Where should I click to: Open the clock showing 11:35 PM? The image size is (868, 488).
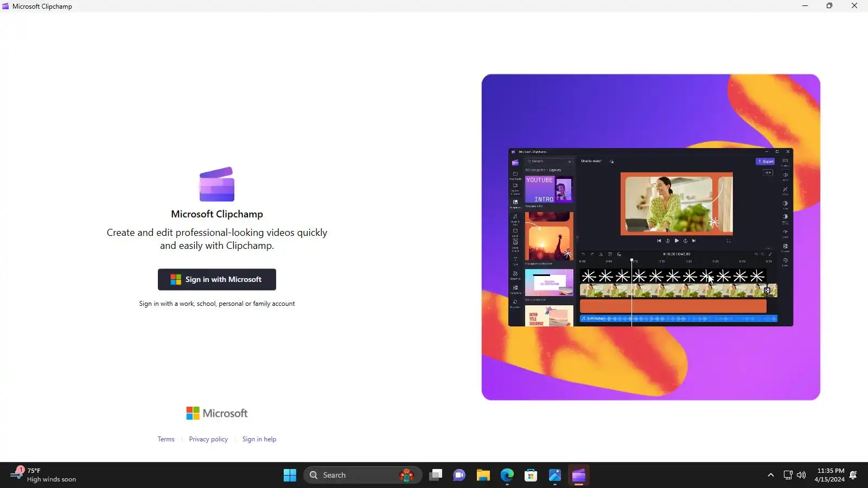click(829, 475)
